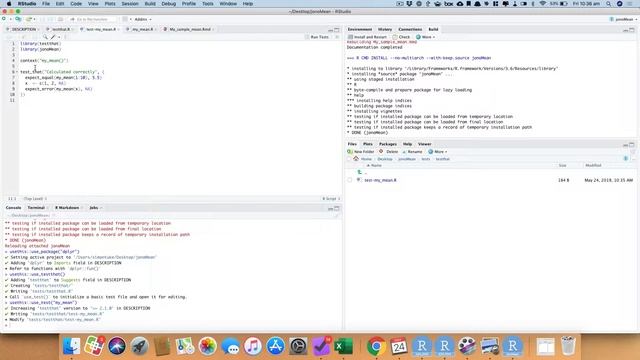Click the parent directory up-arrow icon
Image resolution: width=640 pixels, height=360 pixels.
(x=359, y=172)
